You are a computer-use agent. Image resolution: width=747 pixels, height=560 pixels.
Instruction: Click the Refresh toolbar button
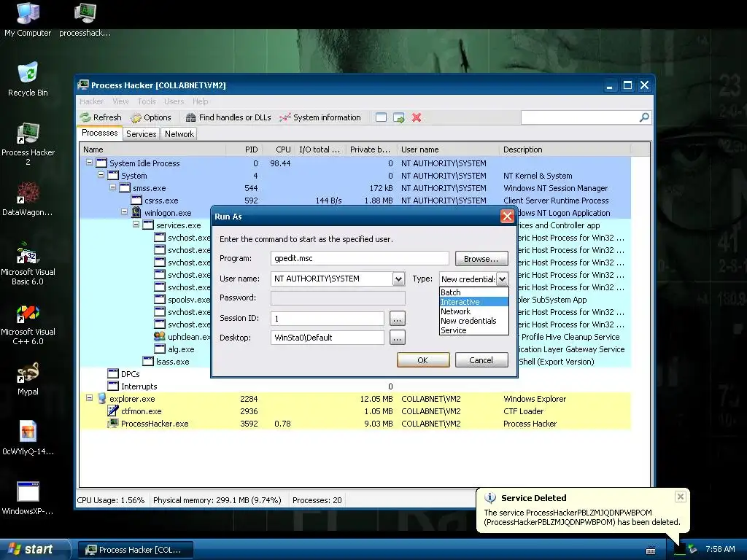[x=101, y=117]
